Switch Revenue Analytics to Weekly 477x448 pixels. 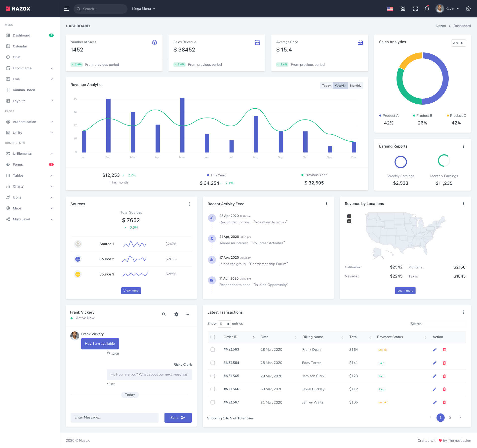pos(340,86)
